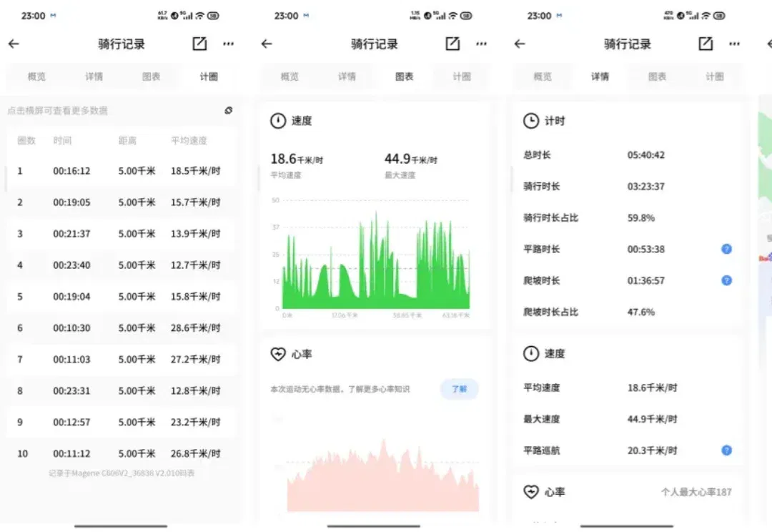Select lap 2 row with 00:19:05
Screen dimensions: 772x532
pos(121,202)
